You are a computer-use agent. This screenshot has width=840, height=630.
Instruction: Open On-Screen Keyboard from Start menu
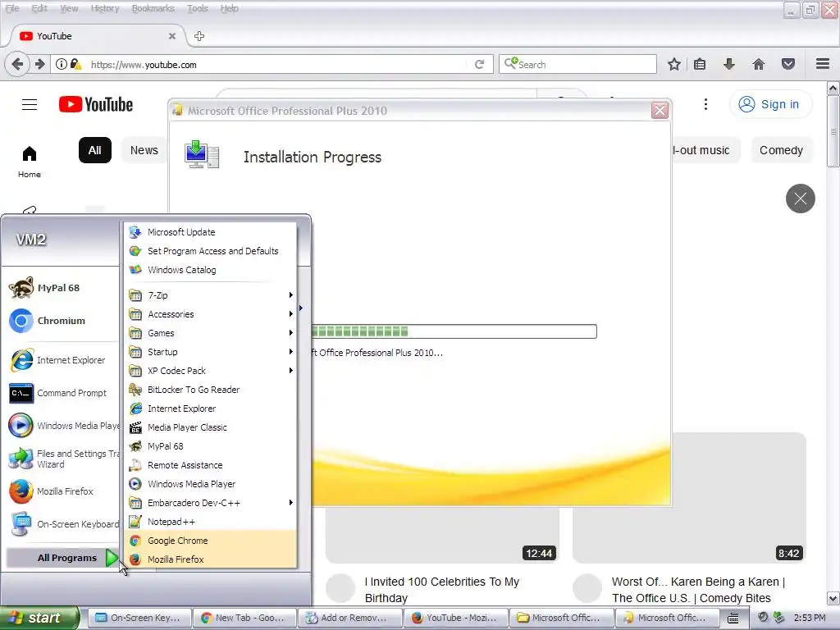pos(63,524)
